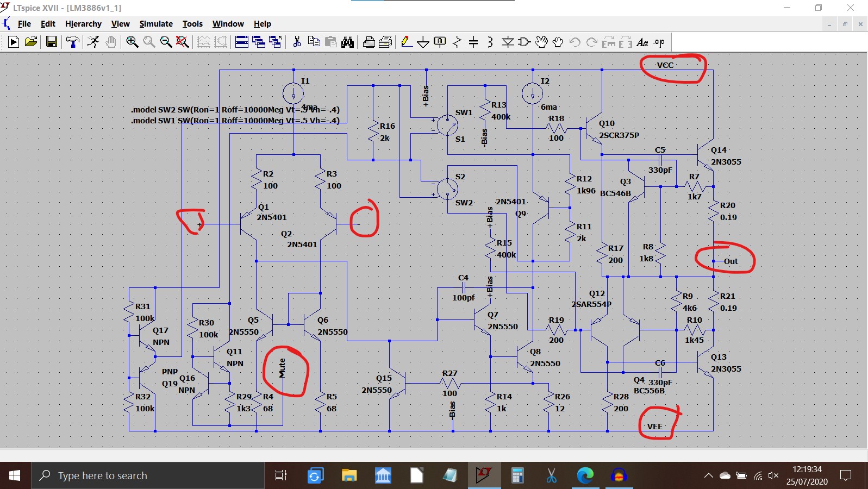Screen dimensions: 868x489
Task: Select the Move open-hand tool
Action: [541, 42]
